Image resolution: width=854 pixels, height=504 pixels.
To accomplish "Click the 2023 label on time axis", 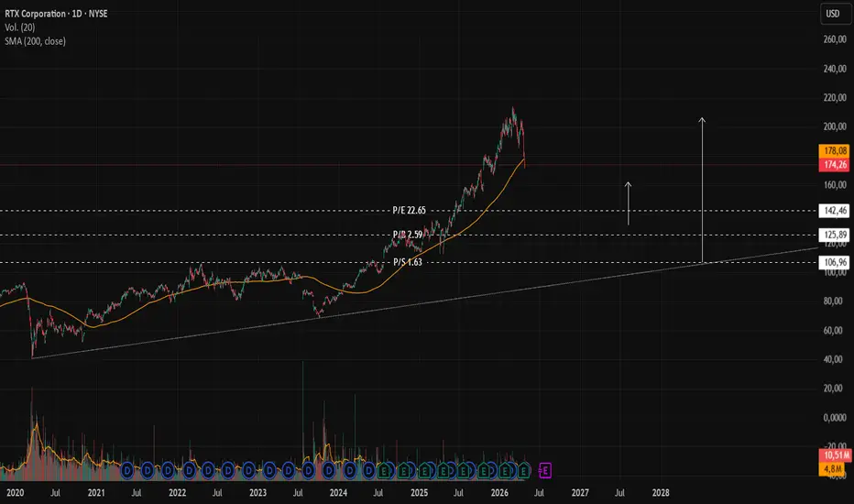I will click(257, 493).
